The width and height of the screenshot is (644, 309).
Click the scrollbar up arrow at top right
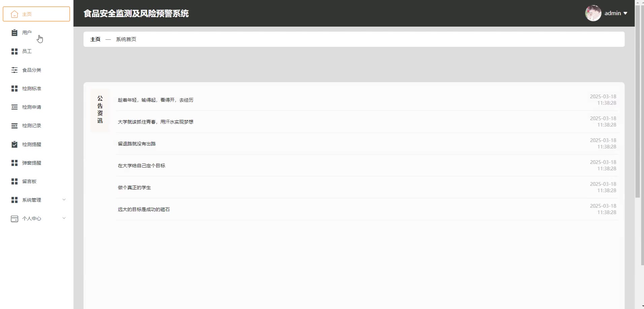click(637, 2)
